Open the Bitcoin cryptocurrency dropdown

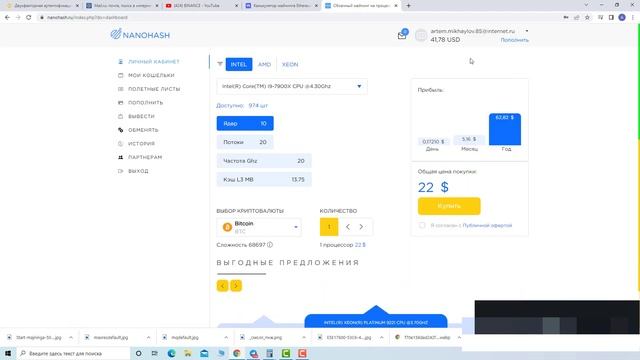259,227
